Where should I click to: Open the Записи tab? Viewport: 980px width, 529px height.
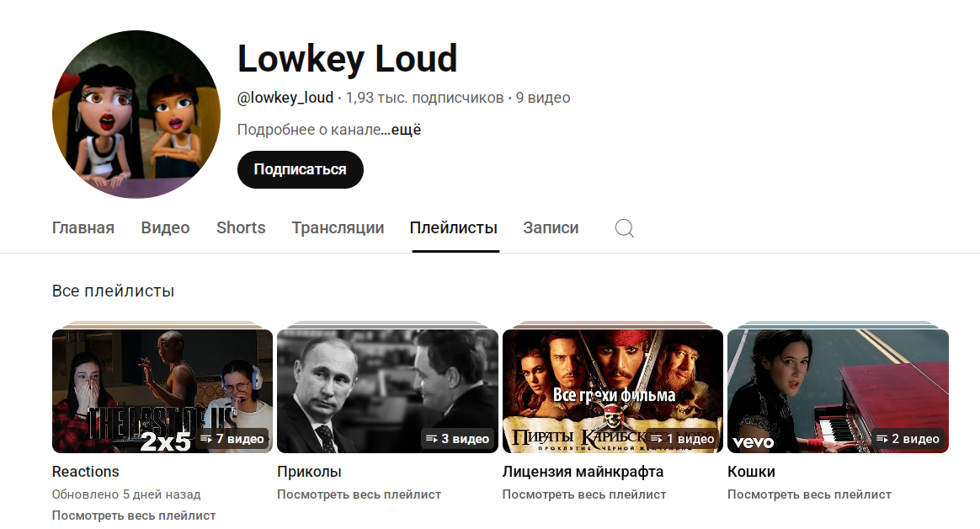551,228
